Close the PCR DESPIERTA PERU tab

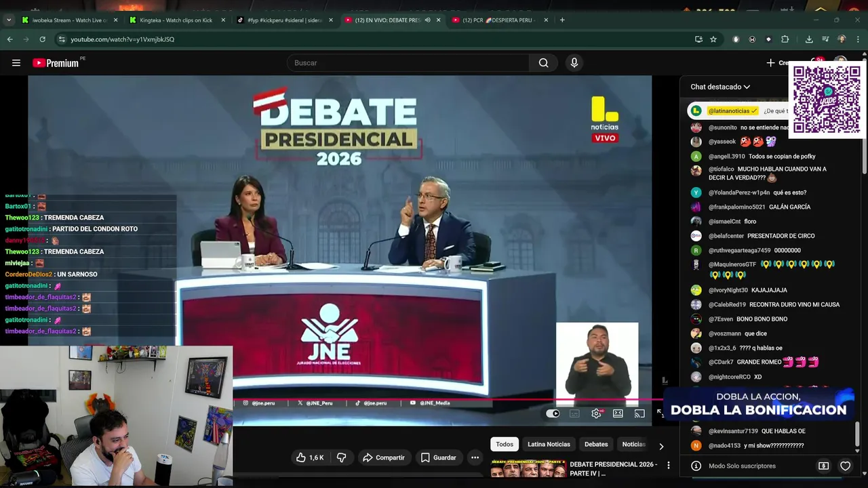click(x=546, y=20)
